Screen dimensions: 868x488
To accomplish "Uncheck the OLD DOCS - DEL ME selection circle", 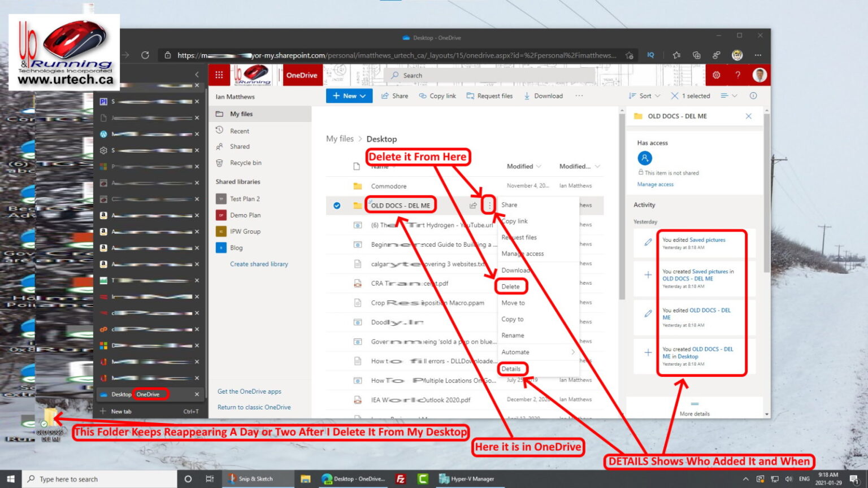I will click(x=337, y=206).
